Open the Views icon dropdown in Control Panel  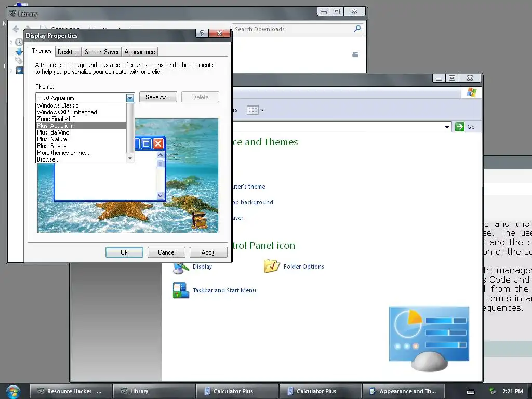coord(255,110)
